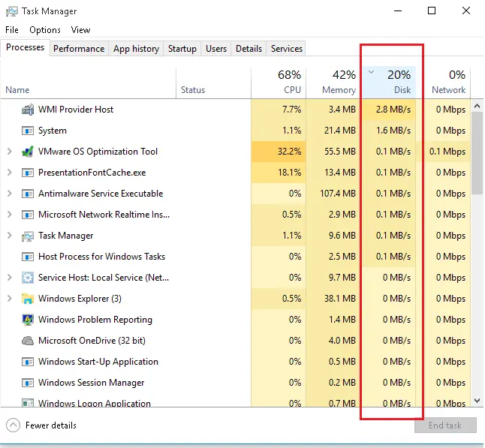Click the Task Manager title bar icon
Screen dimensions: 485x448
click(x=11, y=11)
